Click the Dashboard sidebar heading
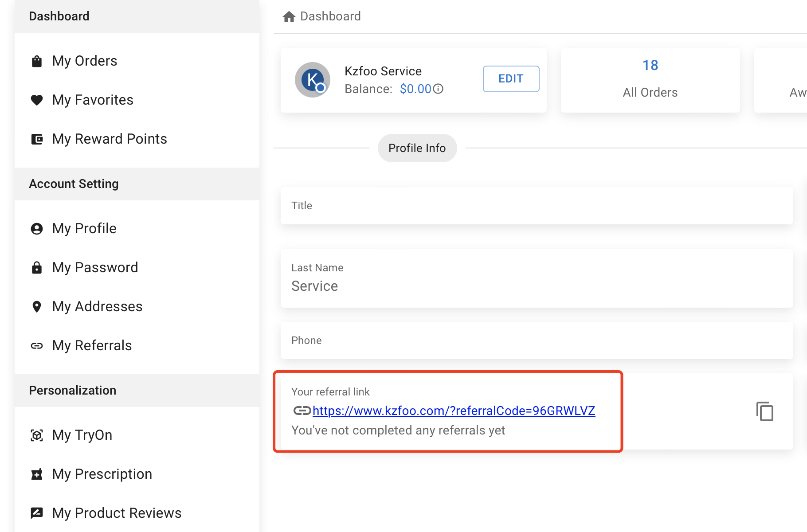 59,16
